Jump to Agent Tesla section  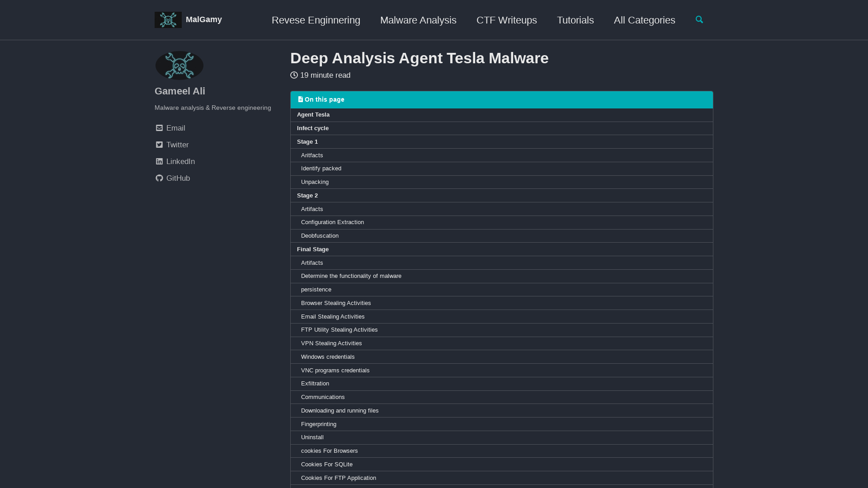(502, 115)
